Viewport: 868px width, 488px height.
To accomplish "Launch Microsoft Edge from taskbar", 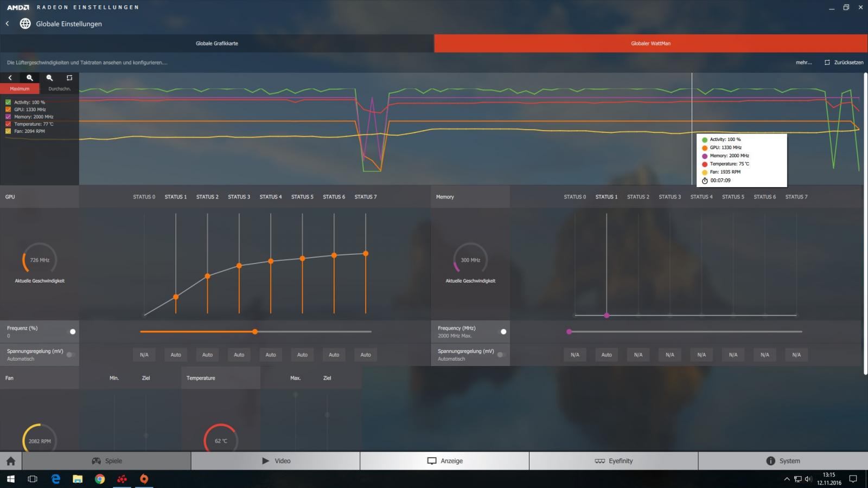I will (x=55, y=479).
